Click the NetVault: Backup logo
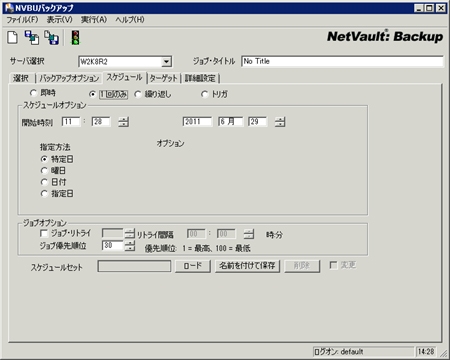 click(x=385, y=36)
